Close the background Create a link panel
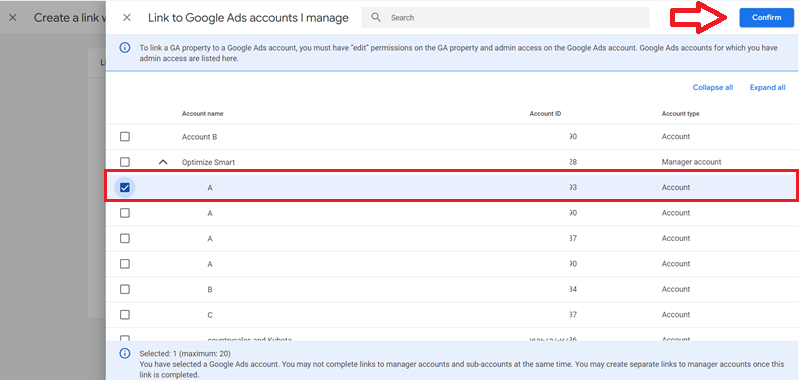The height and width of the screenshot is (380, 800). coord(13,17)
